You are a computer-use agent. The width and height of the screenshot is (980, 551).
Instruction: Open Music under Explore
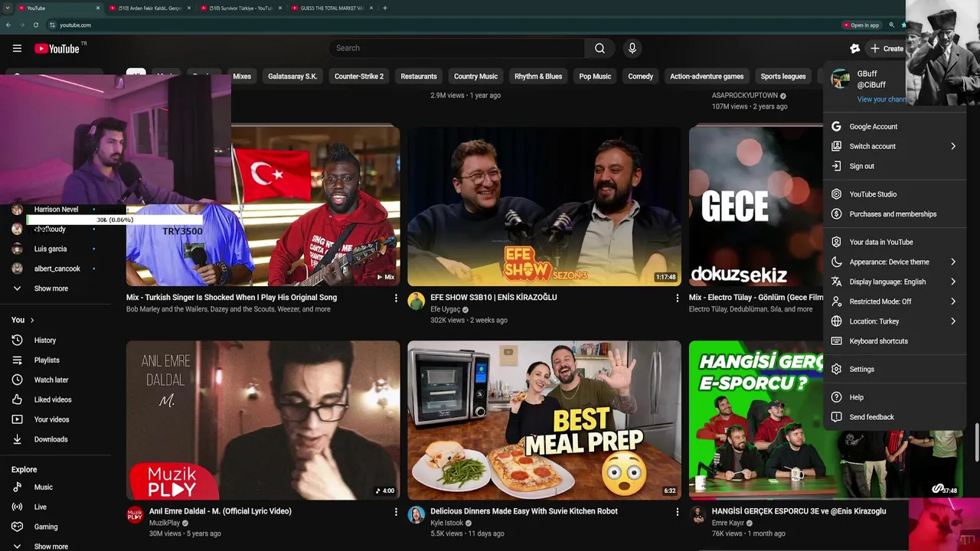coord(43,487)
